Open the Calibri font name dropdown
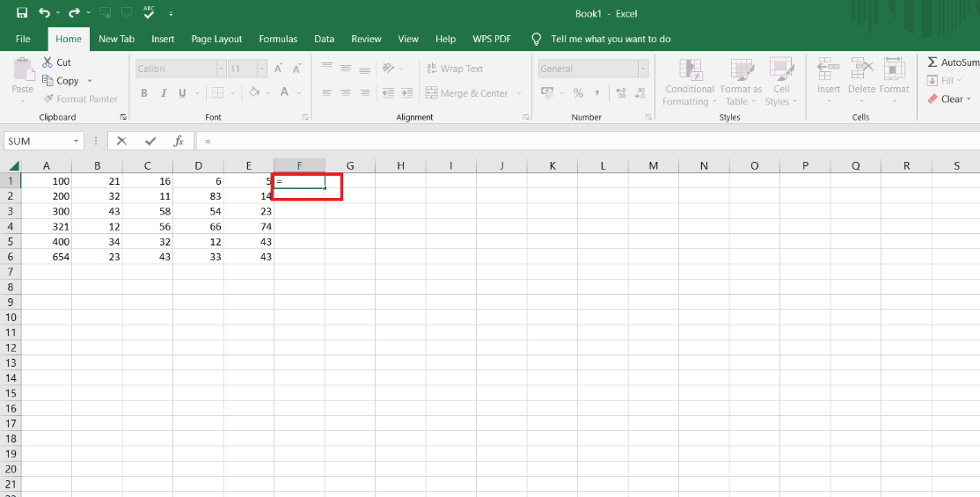980x497 pixels. 222,69
